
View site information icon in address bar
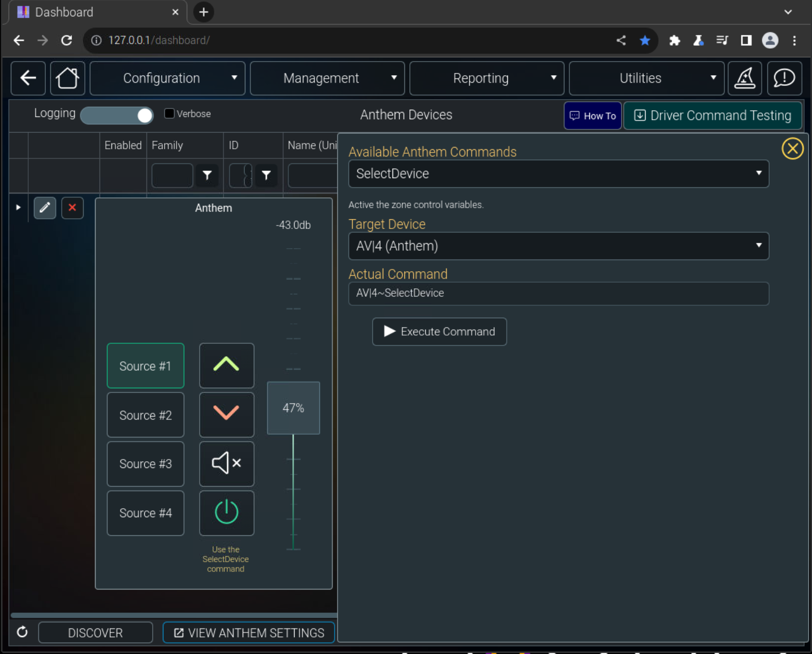[x=97, y=40]
